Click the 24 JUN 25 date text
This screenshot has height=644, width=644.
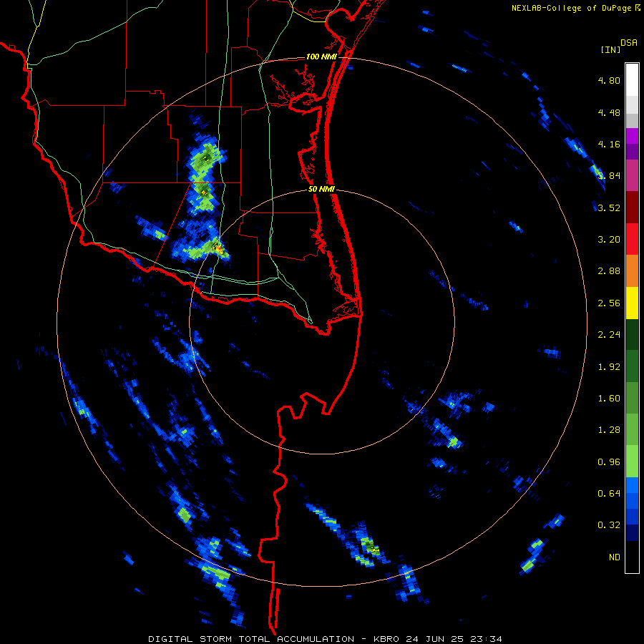[436, 639]
